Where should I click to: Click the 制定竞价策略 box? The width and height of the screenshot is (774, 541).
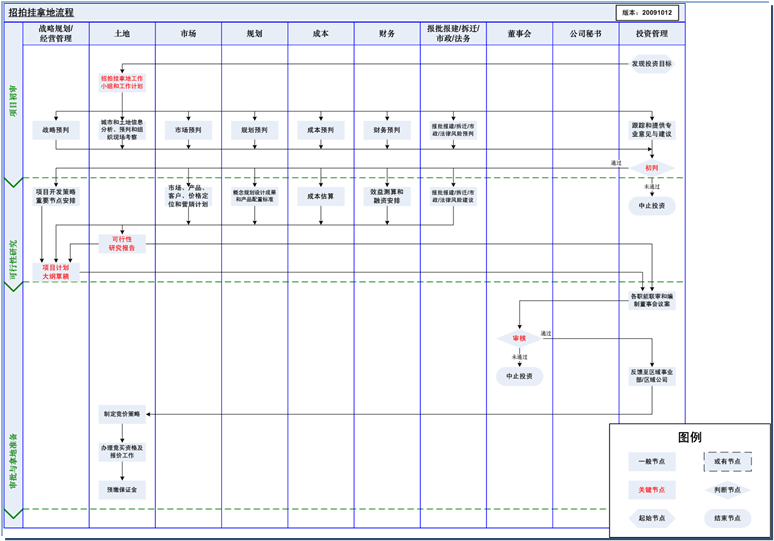122,412
